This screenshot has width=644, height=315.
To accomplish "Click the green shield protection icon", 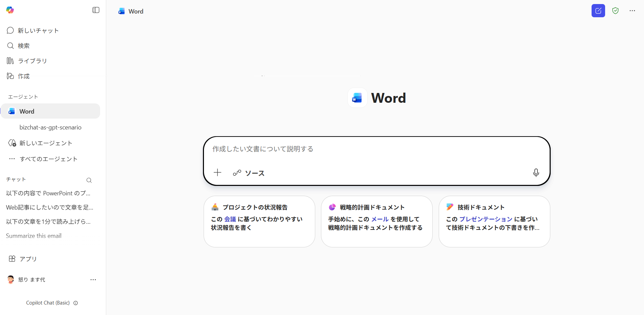I will tap(615, 11).
